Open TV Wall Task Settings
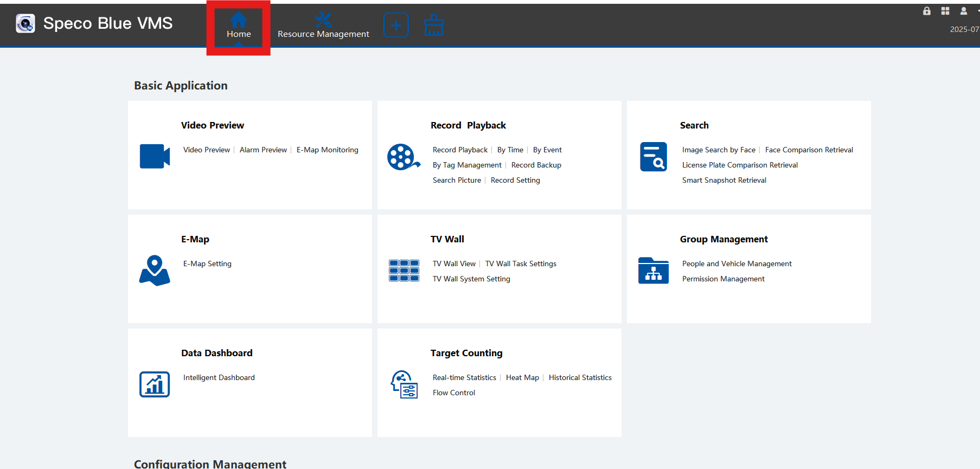This screenshot has height=469, width=980. click(521, 264)
